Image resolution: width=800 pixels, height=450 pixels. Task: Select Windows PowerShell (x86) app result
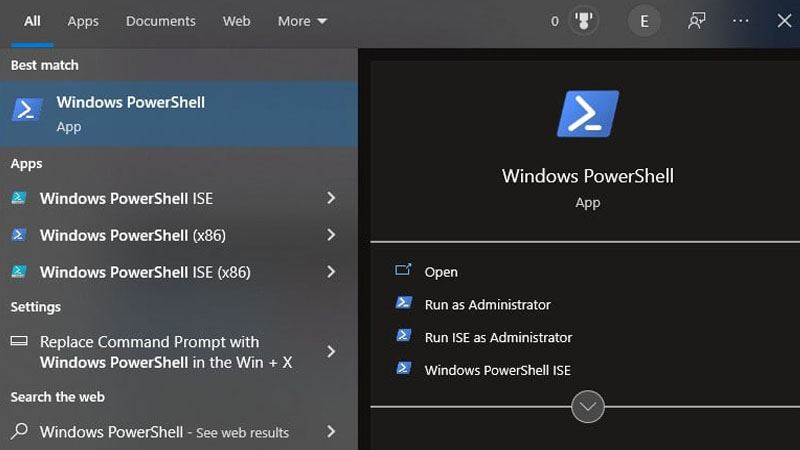[x=179, y=235]
